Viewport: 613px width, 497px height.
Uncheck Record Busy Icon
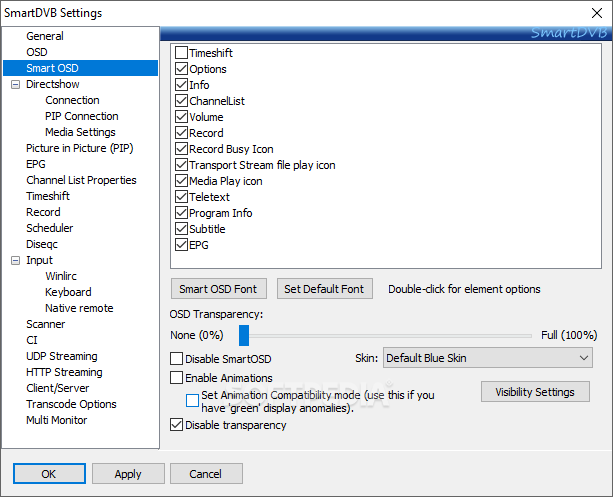tap(181, 149)
